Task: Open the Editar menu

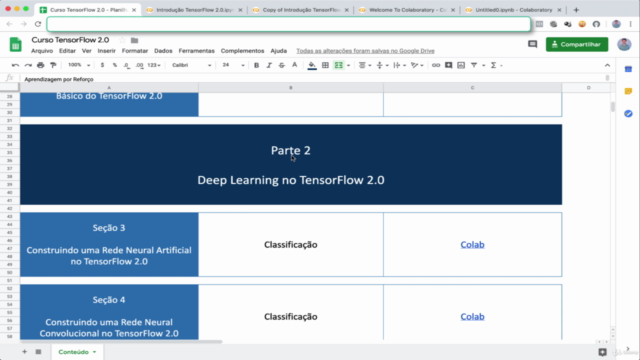Action: [x=67, y=51]
